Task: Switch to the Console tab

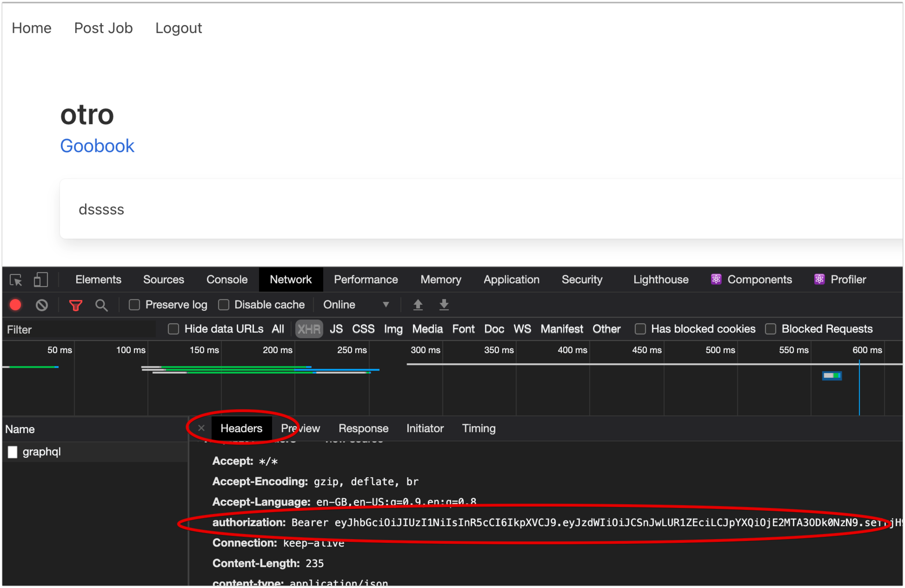Action: [x=227, y=280]
